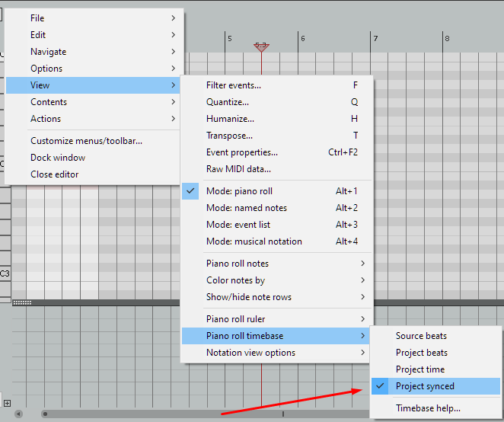The image size is (504, 422).
Task: Click the red playhead marker on ruler
Action: coord(261,46)
